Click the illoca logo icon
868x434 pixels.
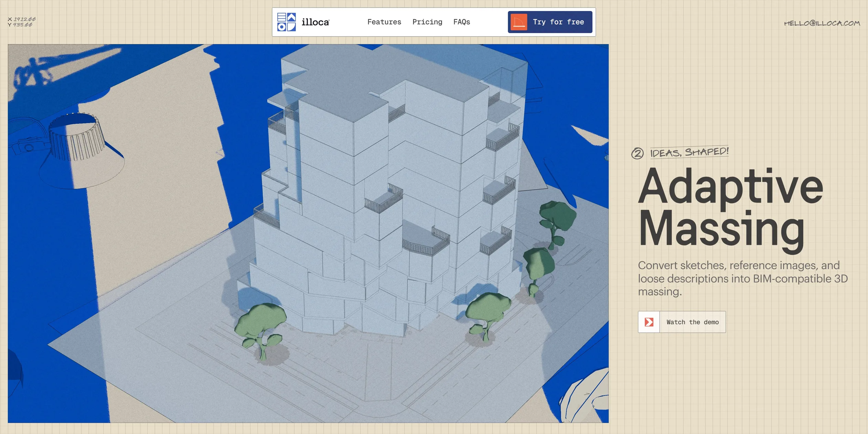pos(286,22)
